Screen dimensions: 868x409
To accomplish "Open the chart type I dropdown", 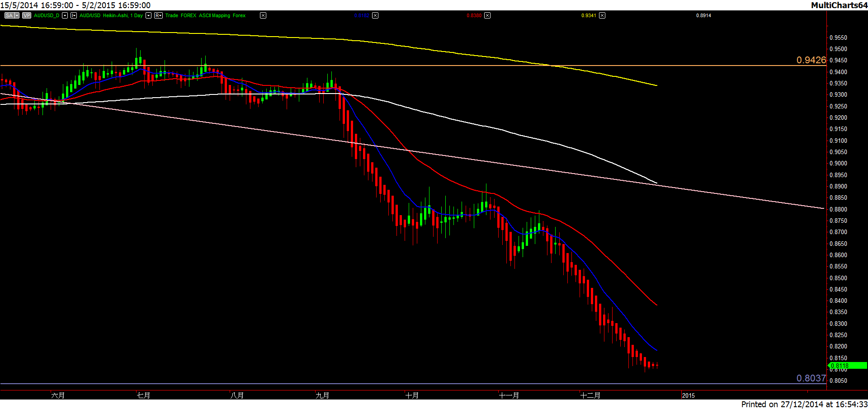I will [74, 15].
